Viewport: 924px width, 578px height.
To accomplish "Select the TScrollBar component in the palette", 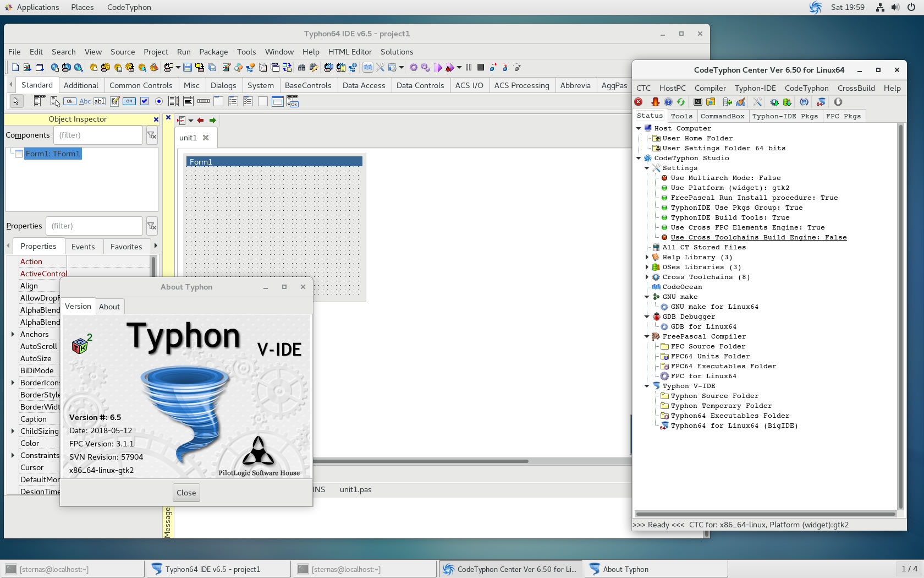I will 204,101.
